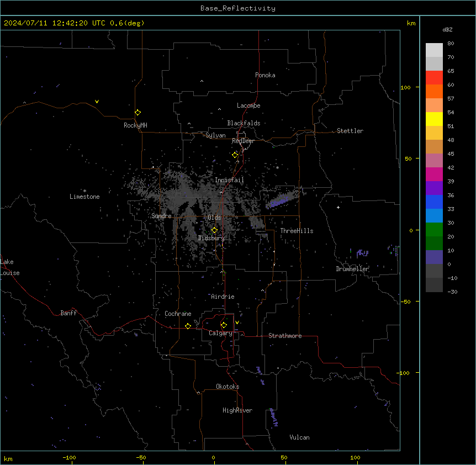
Task: Select the slate 10-0 dBZ legend swatch
Action: (x=434, y=257)
